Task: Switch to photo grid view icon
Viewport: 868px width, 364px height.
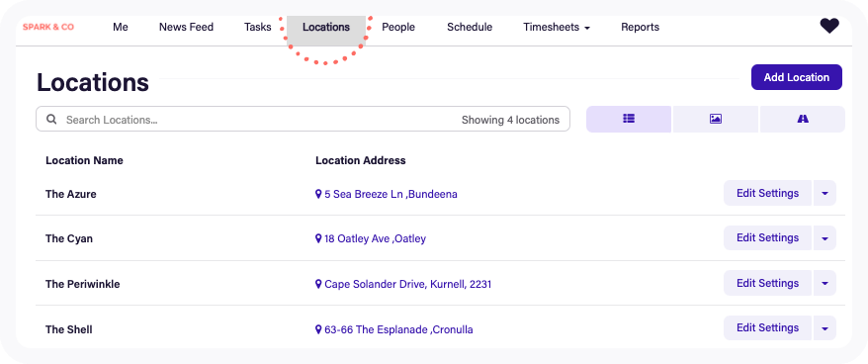Action: 715,119
